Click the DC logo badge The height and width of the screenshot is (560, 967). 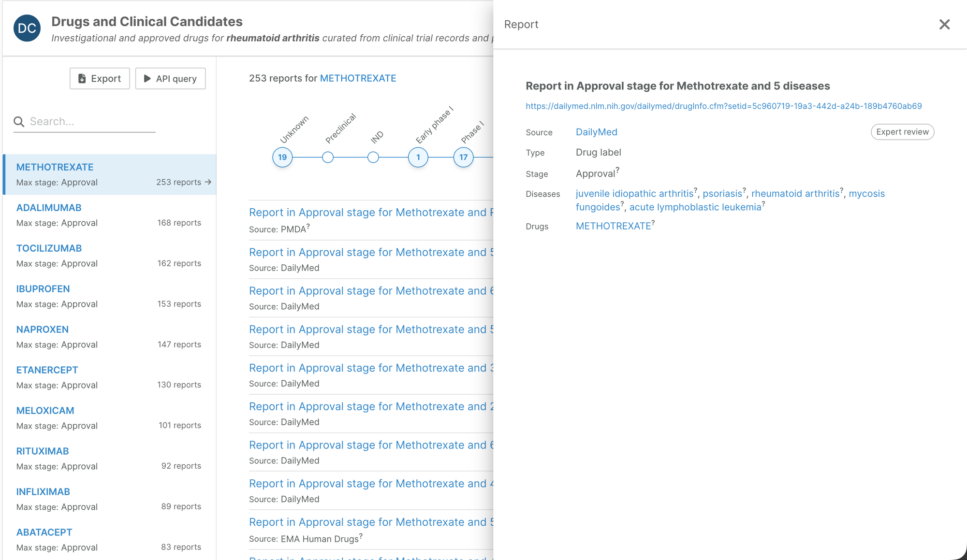pyautogui.click(x=27, y=28)
